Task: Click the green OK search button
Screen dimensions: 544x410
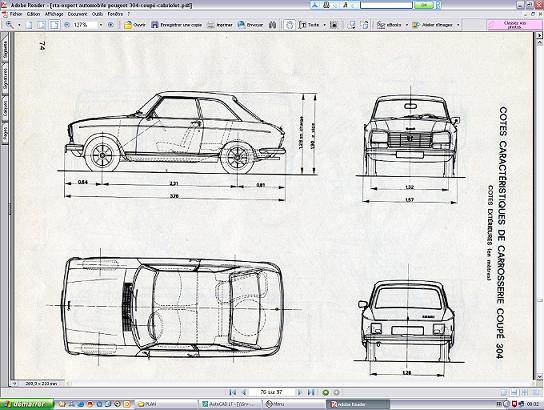Action: [x=424, y=5]
